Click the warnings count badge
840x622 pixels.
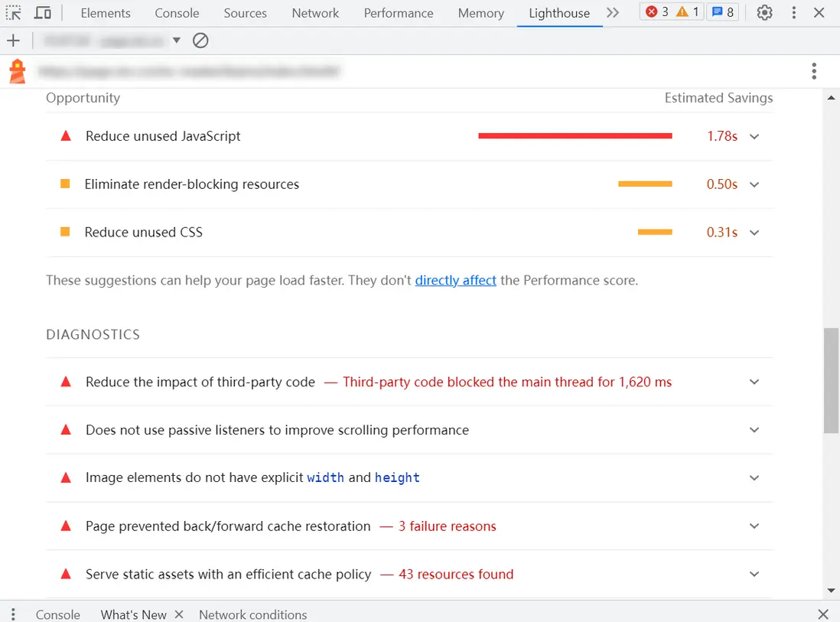pos(688,12)
